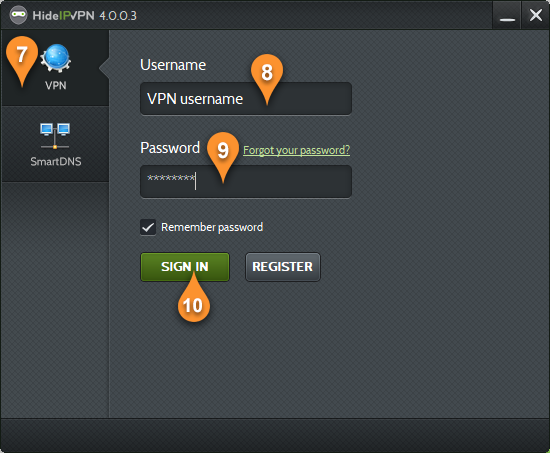The image size is (550, 453).
Task: Switch to the SmartDNS tab label
Action: coord(56,161)
